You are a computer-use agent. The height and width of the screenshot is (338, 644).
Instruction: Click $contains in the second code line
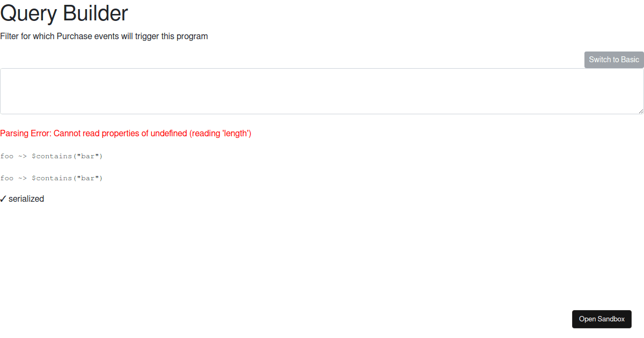[x=52, y=178]
